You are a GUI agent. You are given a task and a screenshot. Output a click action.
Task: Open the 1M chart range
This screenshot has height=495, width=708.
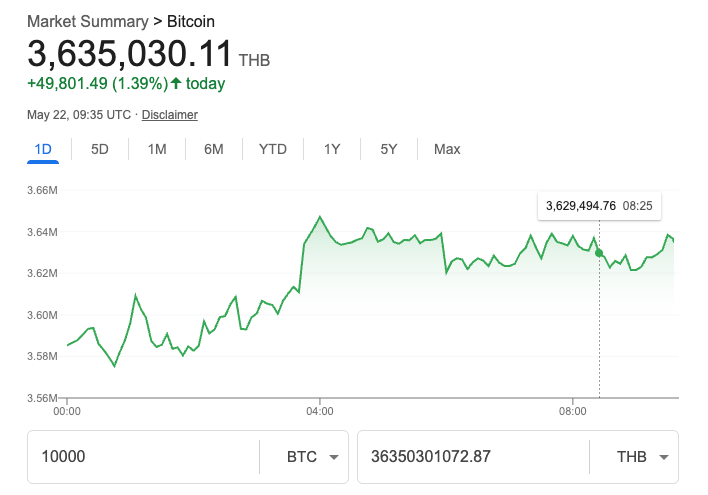coord(157,149)
